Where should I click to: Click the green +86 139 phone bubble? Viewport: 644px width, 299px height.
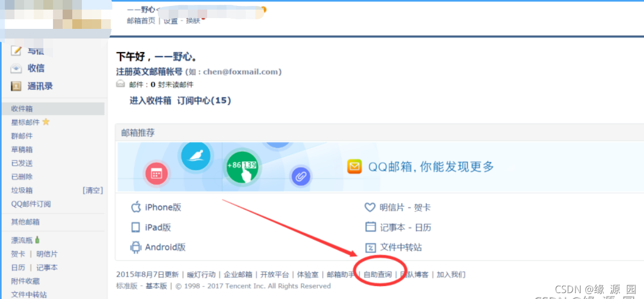click(242, 167)
